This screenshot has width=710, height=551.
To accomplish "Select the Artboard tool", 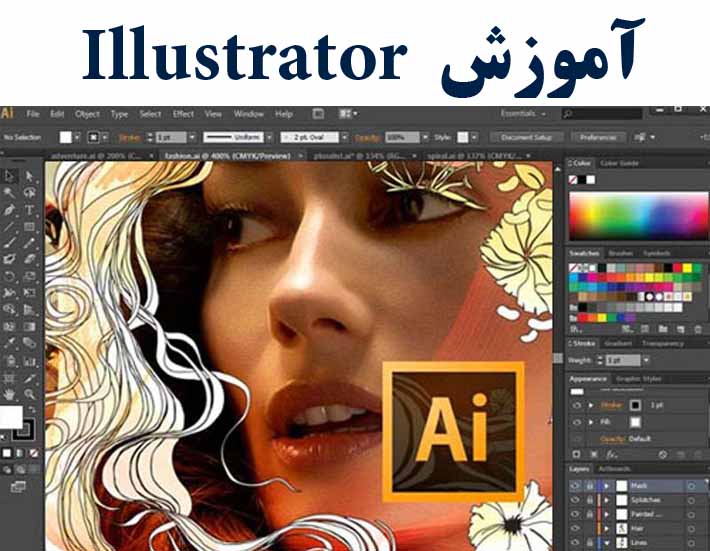I will [10, 378].
